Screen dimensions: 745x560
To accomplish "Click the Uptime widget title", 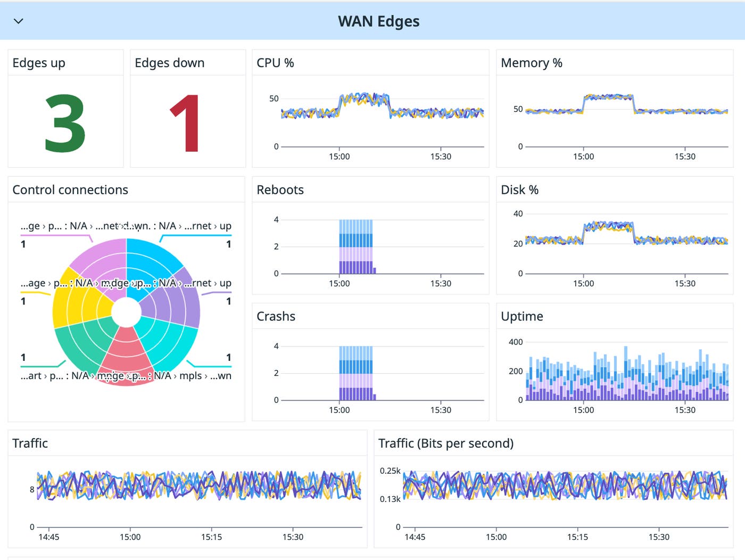I will tap(521, 316).
